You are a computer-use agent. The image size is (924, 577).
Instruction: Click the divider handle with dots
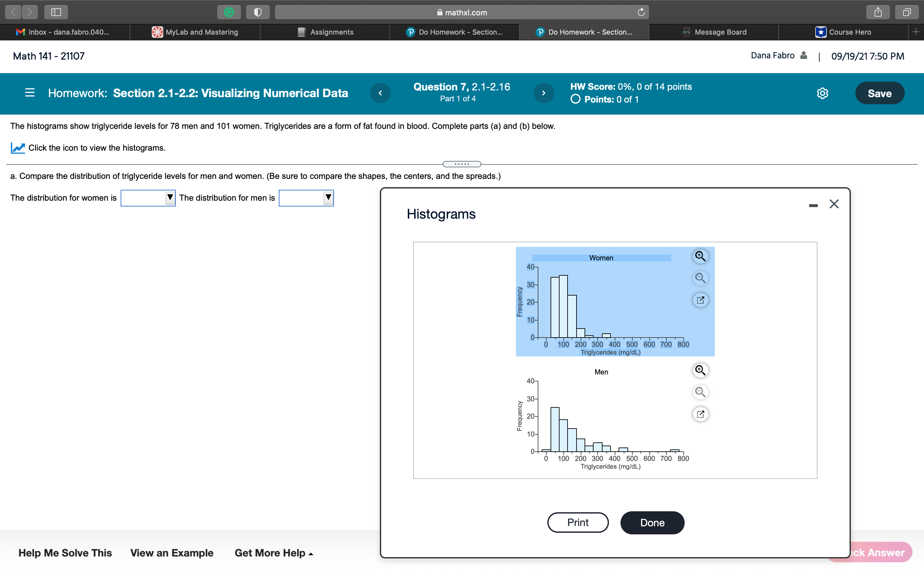(x=462, y=164)
